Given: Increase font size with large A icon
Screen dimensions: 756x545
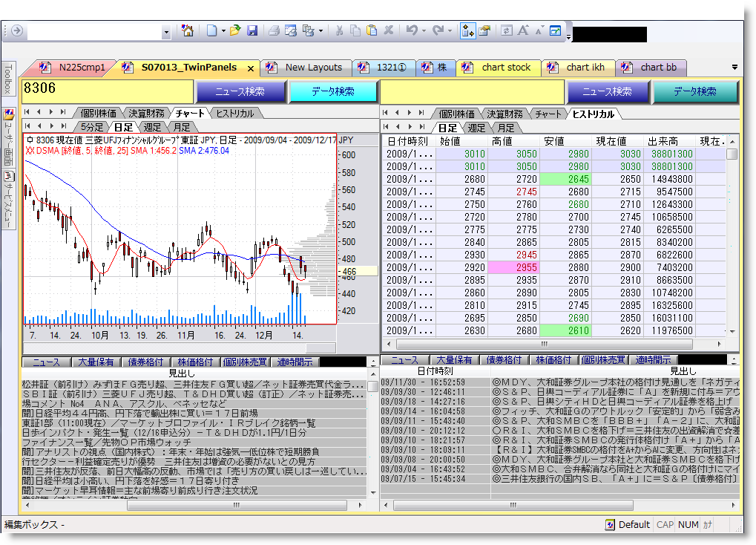Looking at the screenshot, I should [x=523, y=30].
